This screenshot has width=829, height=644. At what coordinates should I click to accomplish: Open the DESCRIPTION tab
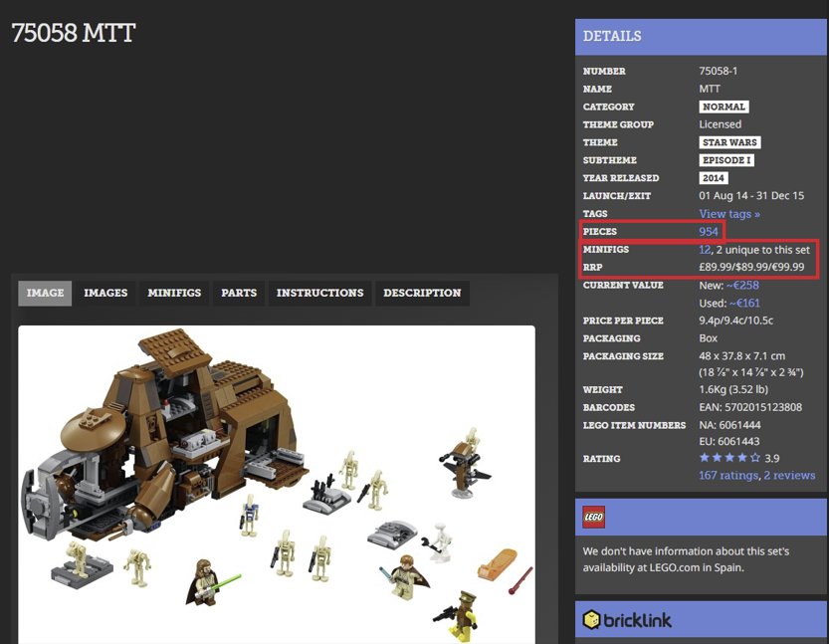pos(422,293)
